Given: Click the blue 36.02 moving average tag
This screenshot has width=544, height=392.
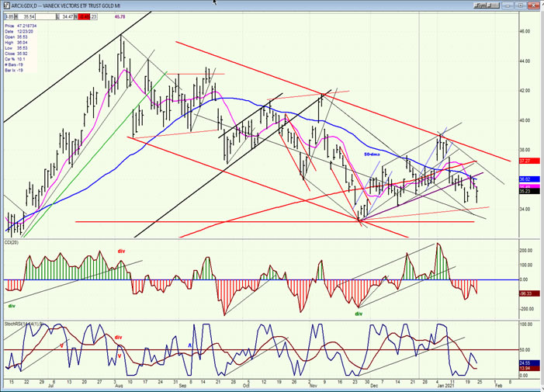Looking at the screenshot, I should pos(525,179).
